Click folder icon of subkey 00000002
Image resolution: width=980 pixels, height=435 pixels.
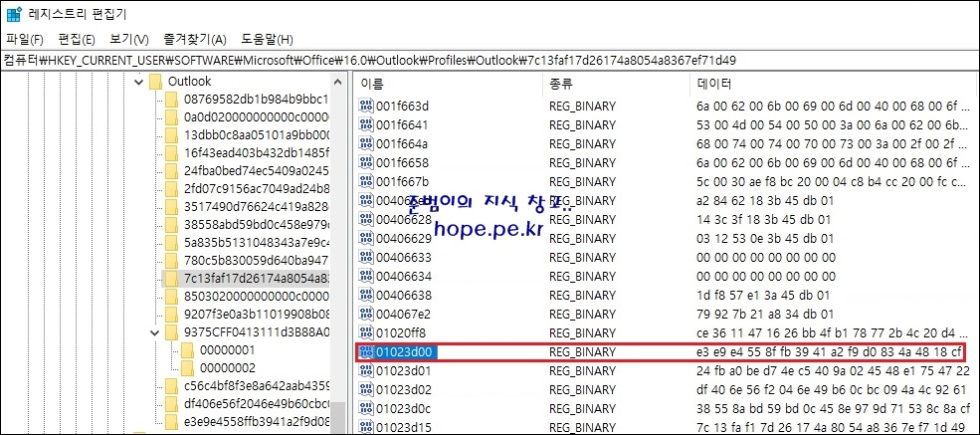pyautogui.click(x=187, y=367)
